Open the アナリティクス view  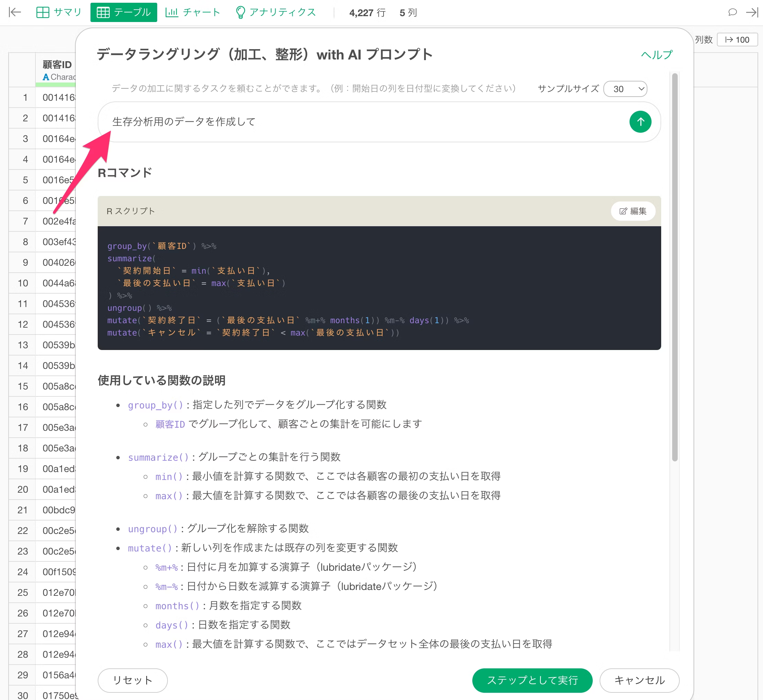(x=276, y=12)
